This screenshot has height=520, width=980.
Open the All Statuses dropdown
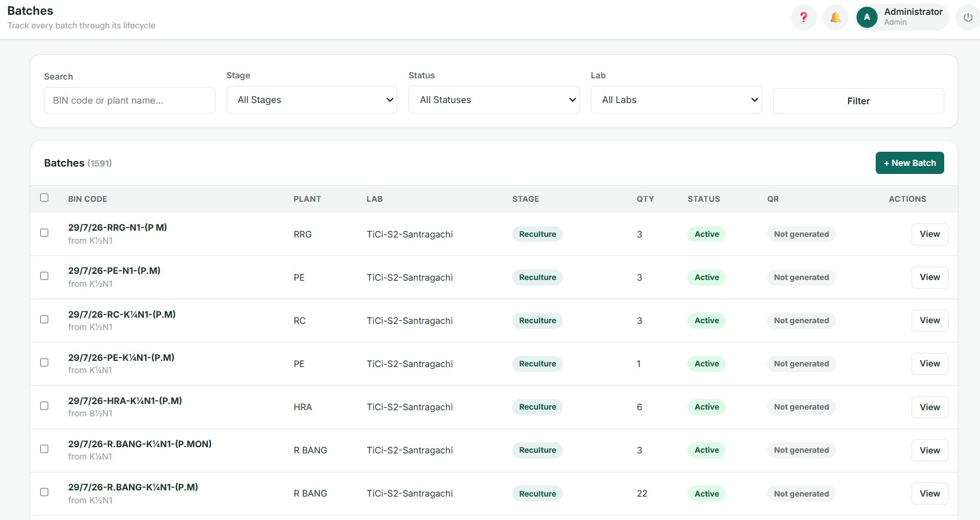point(494,100)
